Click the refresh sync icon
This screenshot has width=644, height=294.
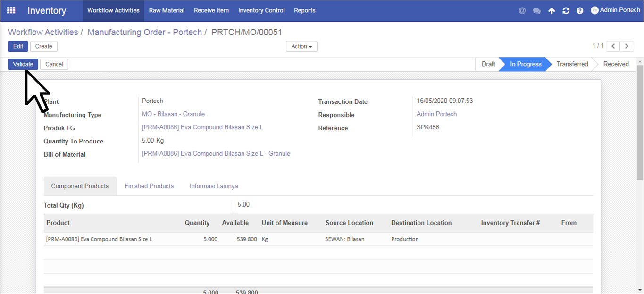[x=566, y=11]
